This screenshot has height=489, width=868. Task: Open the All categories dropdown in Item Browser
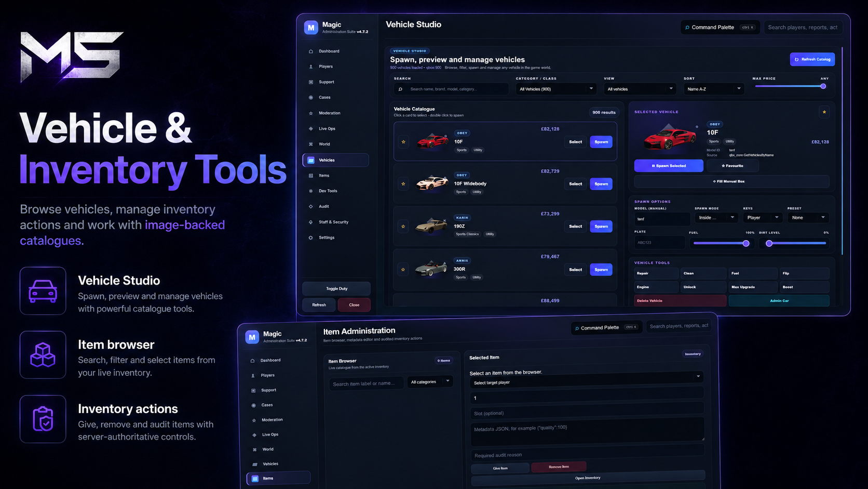click(x=430, y=382)
